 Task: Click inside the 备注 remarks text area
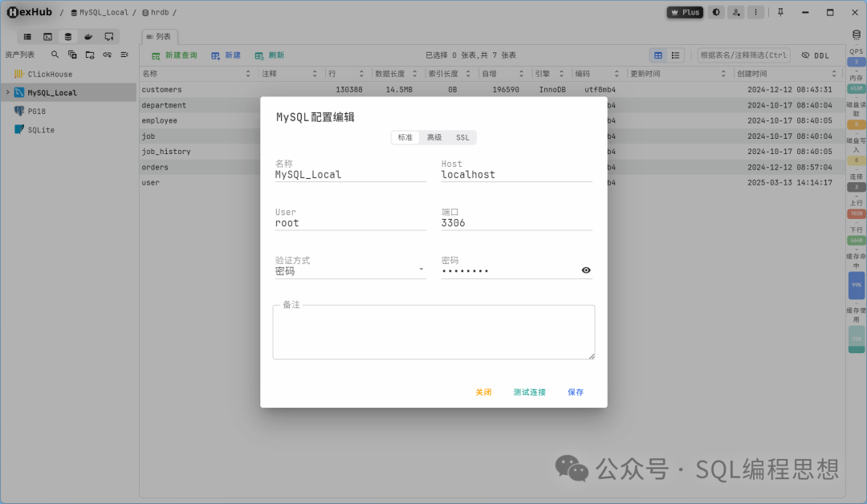433,331
